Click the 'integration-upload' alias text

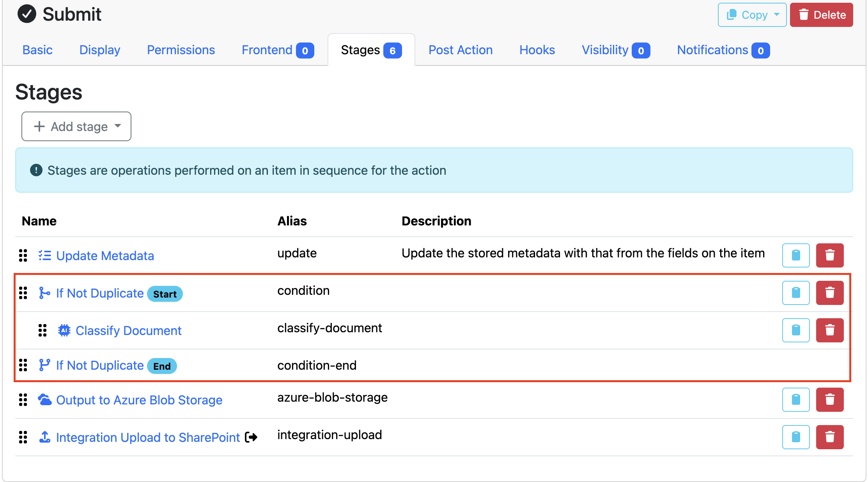point(329,434)
